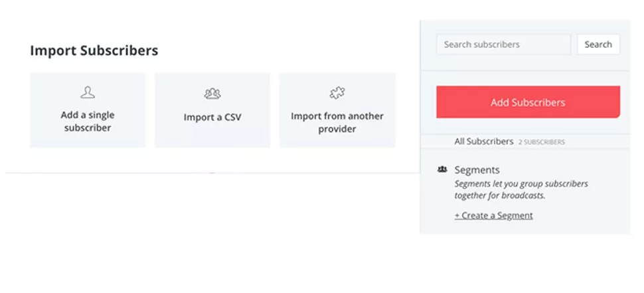Select the Segments heading in sidebar
This screenshot has width=644, height=293.
477,170
